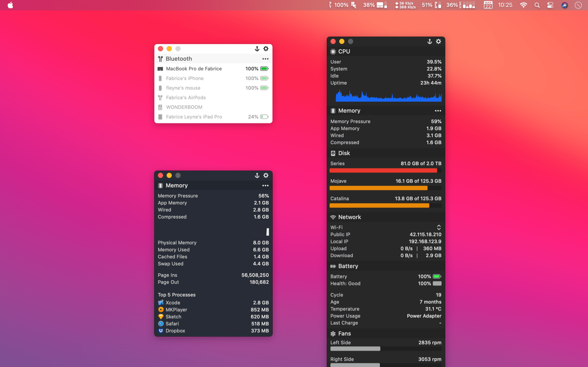Click the CPU processor icon

333,51
